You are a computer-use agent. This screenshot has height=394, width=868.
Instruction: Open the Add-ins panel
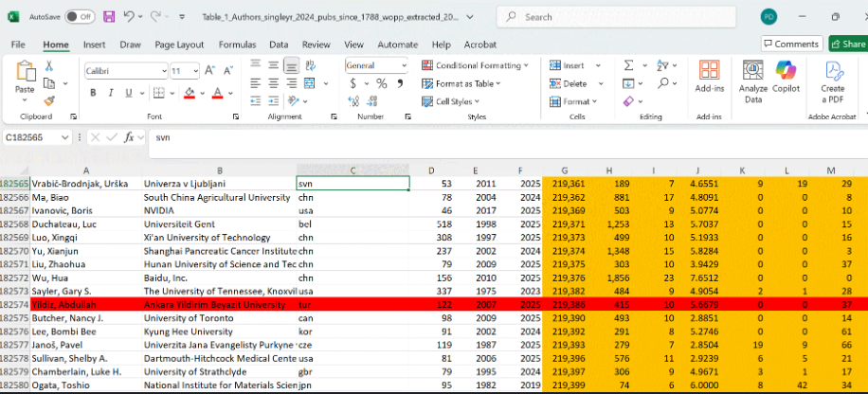(x=709, y=77)
